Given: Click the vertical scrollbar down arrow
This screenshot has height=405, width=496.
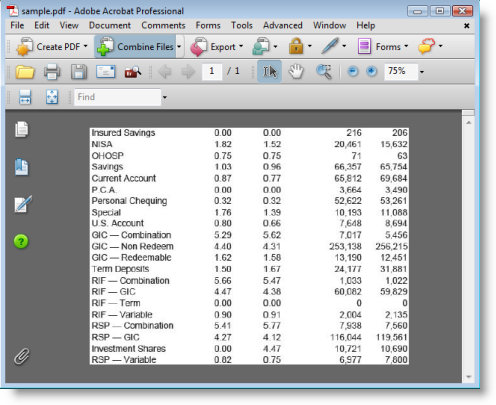Looking at the screenshot, I should 469,377.
